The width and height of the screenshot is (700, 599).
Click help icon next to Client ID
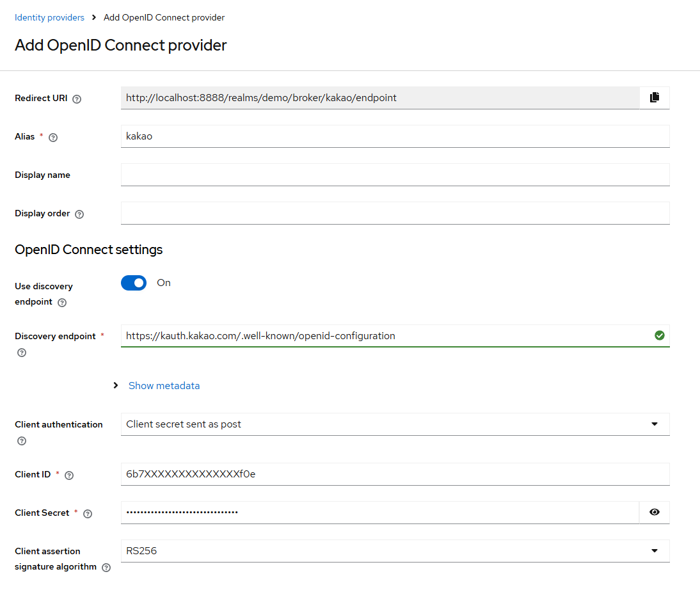(x=69, y=475)
